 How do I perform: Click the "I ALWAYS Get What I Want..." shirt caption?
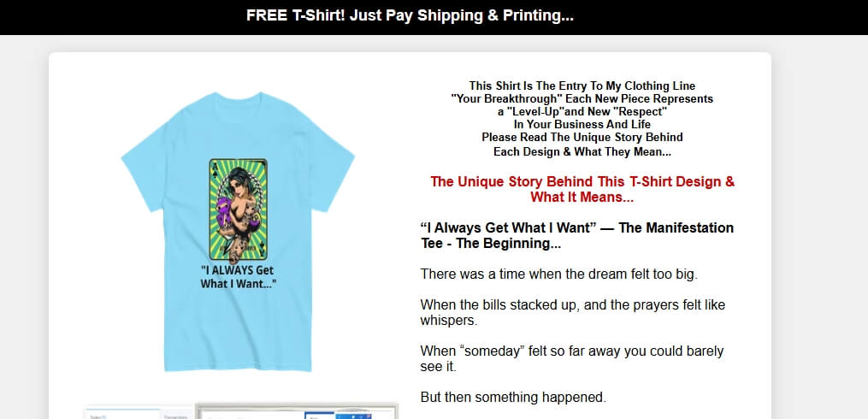coord(238,277)
